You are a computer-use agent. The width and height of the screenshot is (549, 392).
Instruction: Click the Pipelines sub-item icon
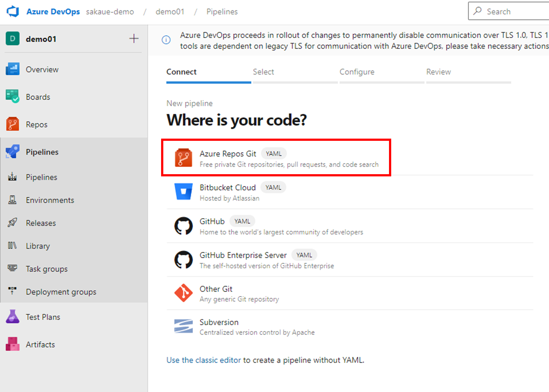(x=12, y=177)
